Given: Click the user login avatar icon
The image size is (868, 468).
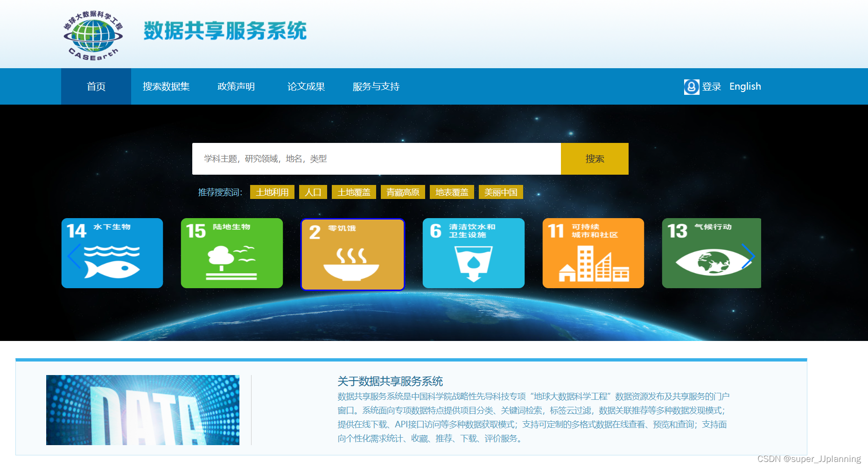Looking at the screenshot, I should 692,87.
